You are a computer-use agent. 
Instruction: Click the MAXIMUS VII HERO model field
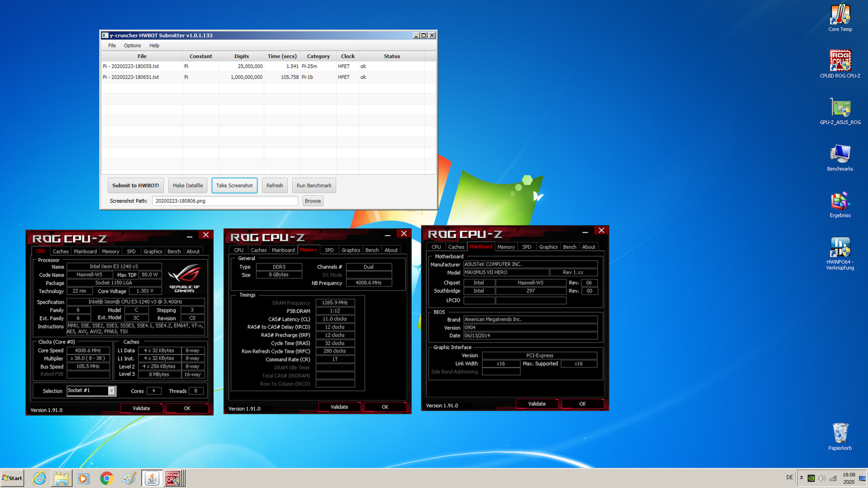click(506, 272)
